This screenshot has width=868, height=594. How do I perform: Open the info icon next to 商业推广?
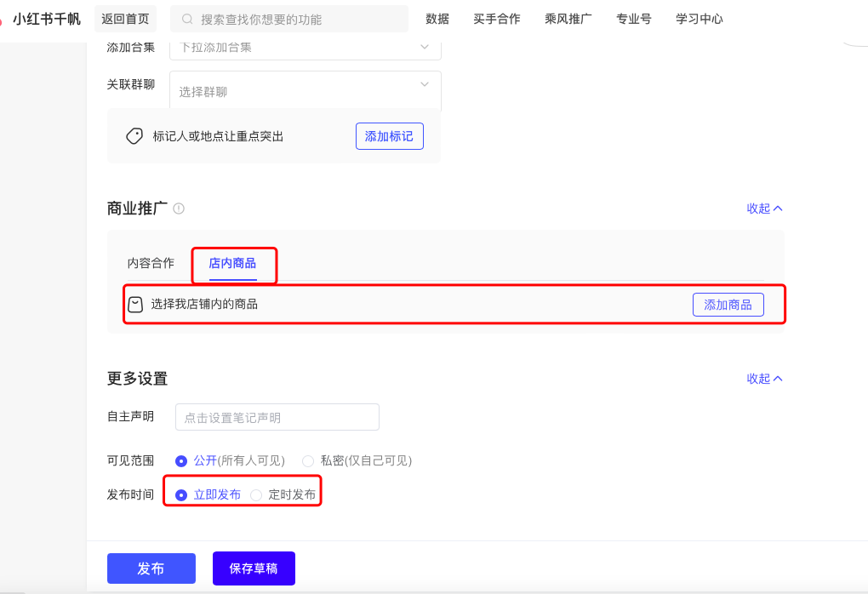coord(179,208)
